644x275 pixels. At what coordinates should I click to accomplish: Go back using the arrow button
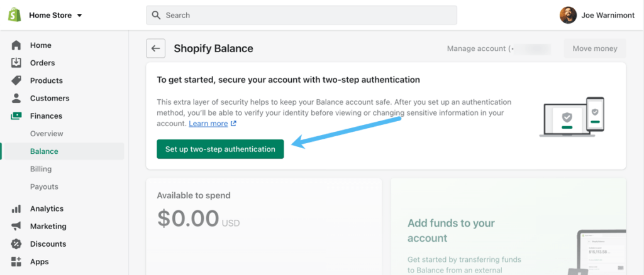[155, 48]
